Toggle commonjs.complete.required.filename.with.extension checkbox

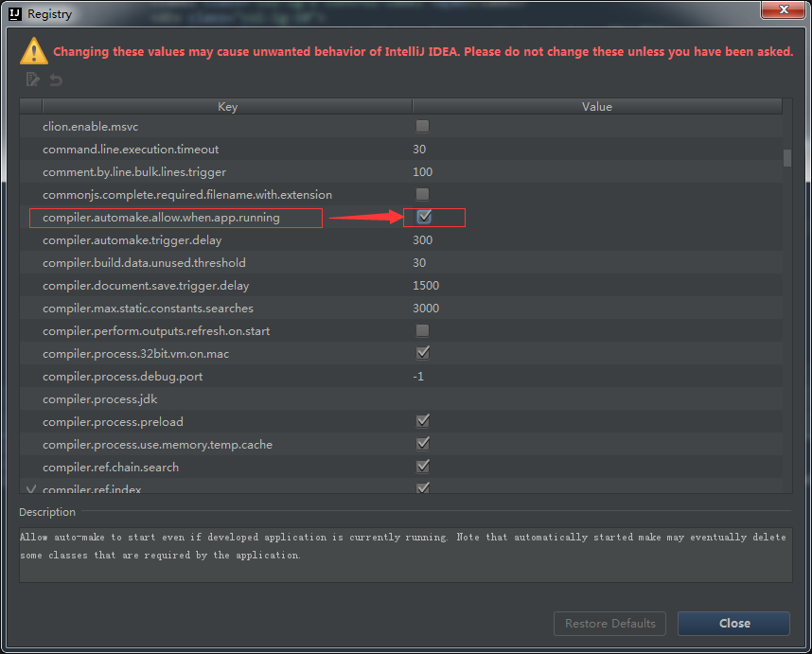coord(423,194)
